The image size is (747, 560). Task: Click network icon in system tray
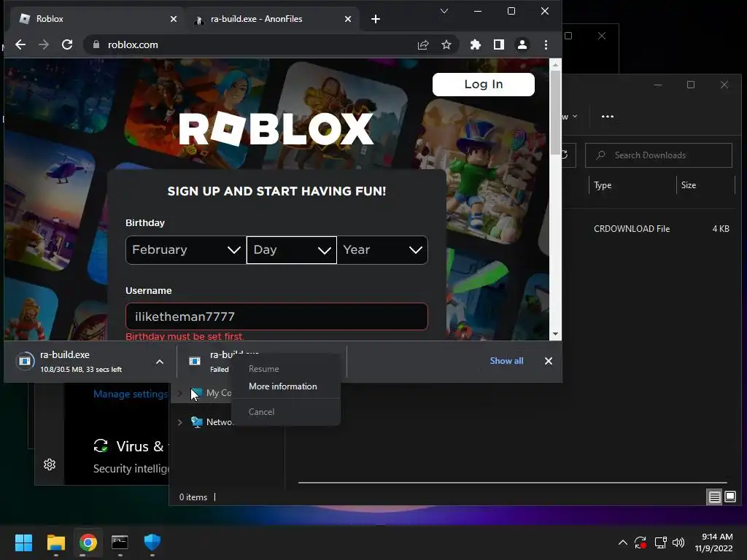pos(660,542)
